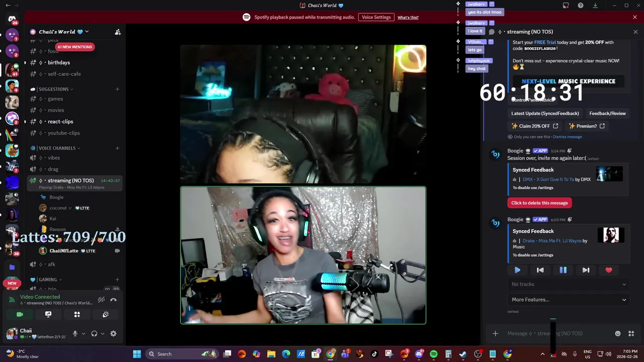Close the streaming (NO TOS) chat panel
Image resolution: width=644 pixels, height=362 pixels.
coord(635,32)
